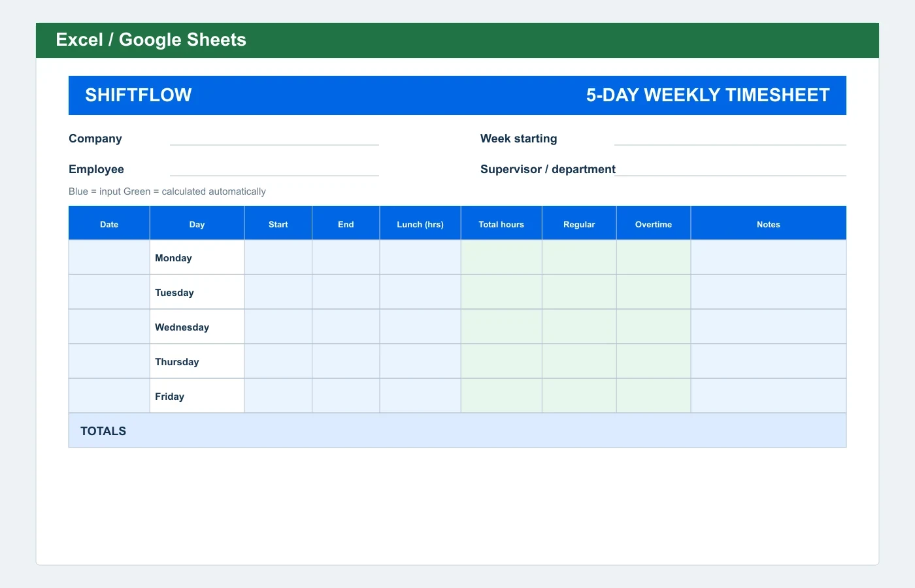915x588 pixels.
Task: Select the End column header
Action: pyautogui.click(x=346, y=223)
